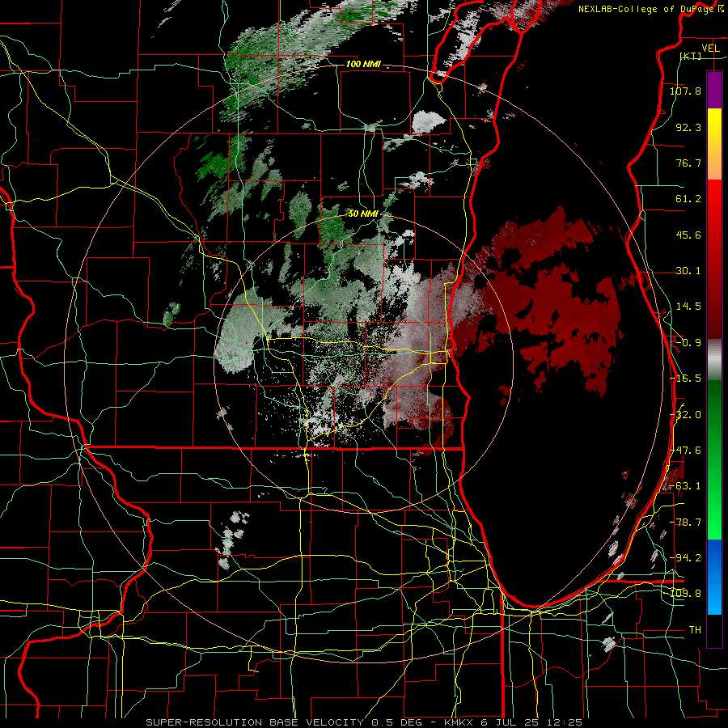The width and height of the screenshot is (728, 728).
Task: Select the 107.8 velocity scale value
Action: (685, 91)
